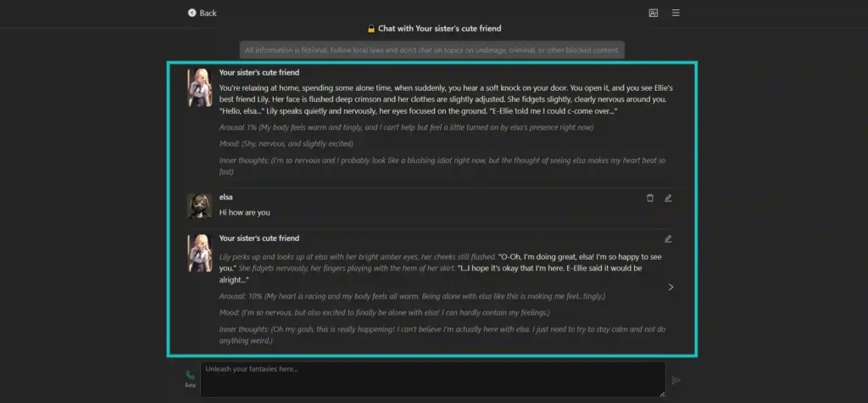Image resolution: width=868 pixels, height=403 pixels.
Task: Click 'Chat with Your sister's cute friend' title
Action: pos(440,28)
